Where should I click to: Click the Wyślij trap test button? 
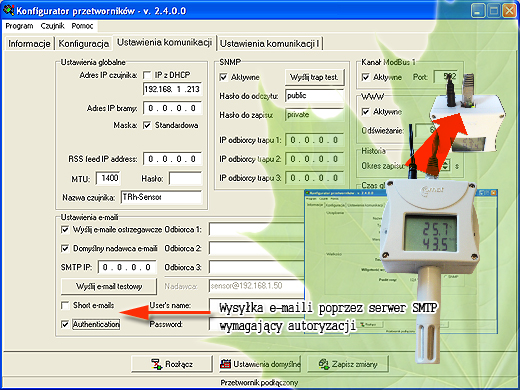(314, 77)
